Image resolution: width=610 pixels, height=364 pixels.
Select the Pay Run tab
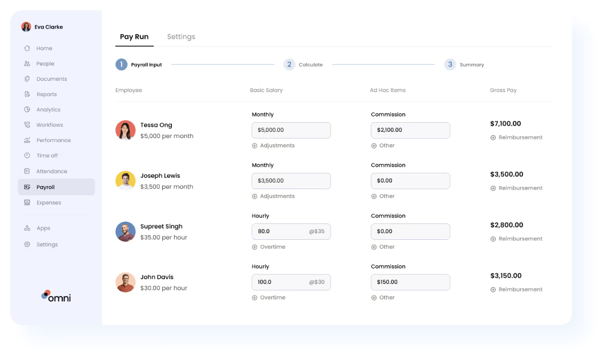click(x=134, y=37)
